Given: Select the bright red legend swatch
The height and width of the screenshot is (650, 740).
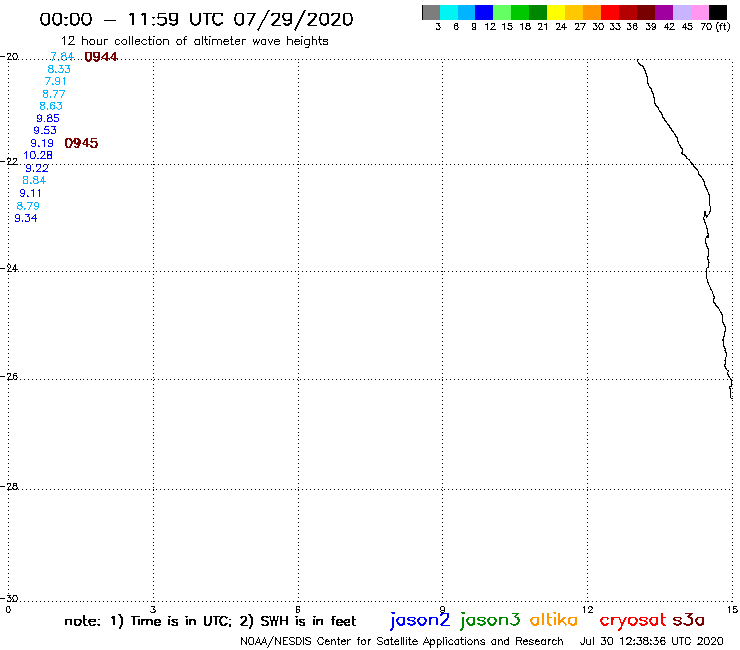Looking at the screenshot, I should (x=610, y=12).
